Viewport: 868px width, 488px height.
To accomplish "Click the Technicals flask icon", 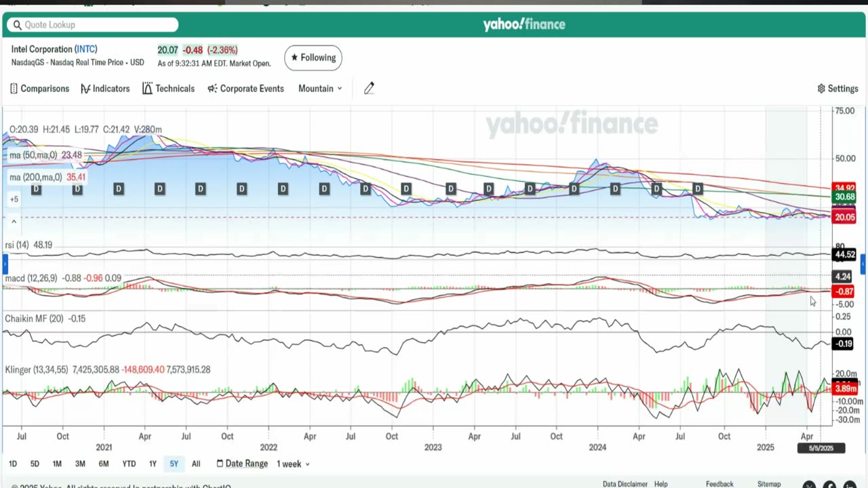I will (147, 89).
